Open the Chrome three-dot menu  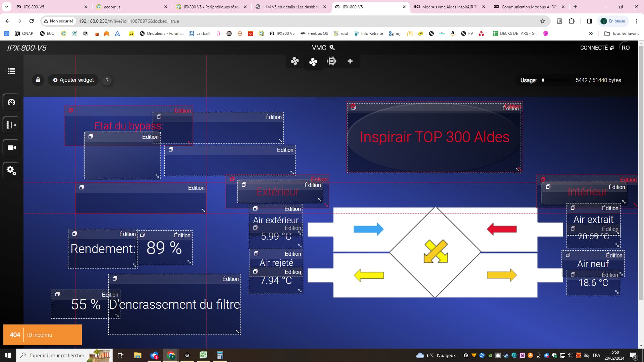click(636, 21)
